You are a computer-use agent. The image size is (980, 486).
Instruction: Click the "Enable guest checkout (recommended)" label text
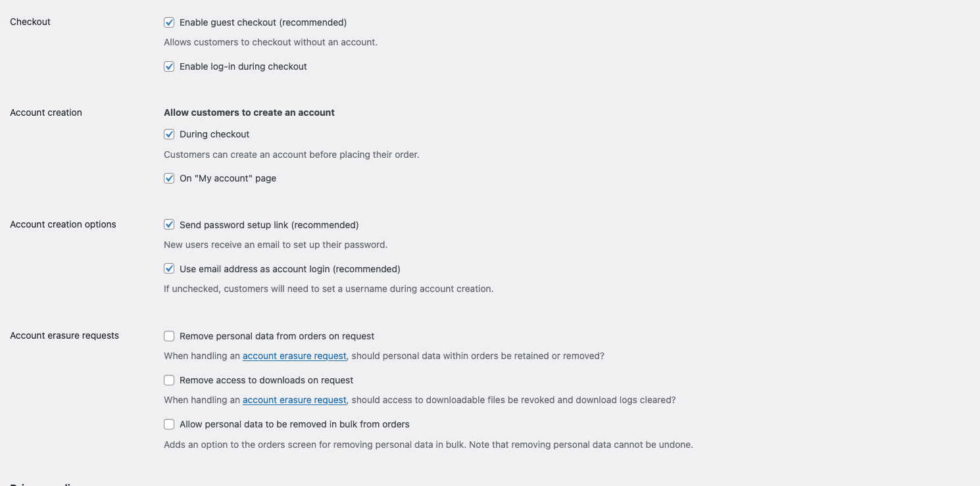pos(262,22)
